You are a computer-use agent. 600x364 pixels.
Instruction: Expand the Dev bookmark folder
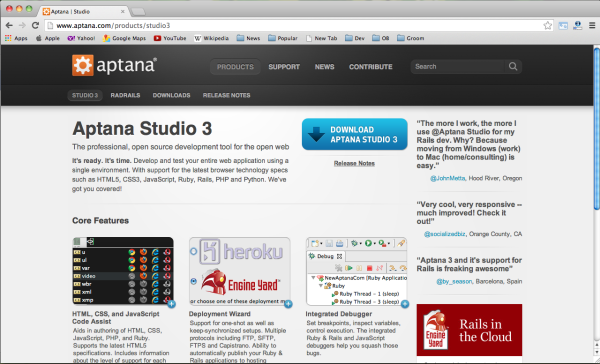coord(355,38)
